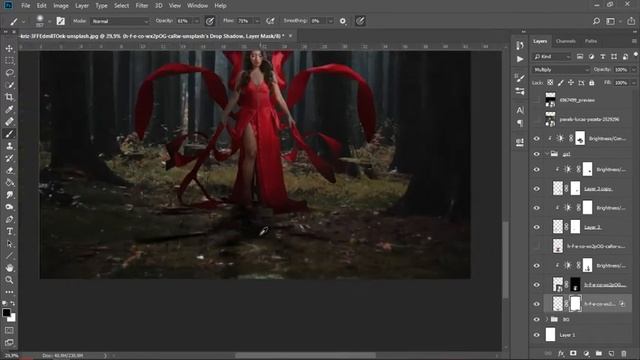
Task: Toggle lock transparent pixels
Action: click(550, 83)
